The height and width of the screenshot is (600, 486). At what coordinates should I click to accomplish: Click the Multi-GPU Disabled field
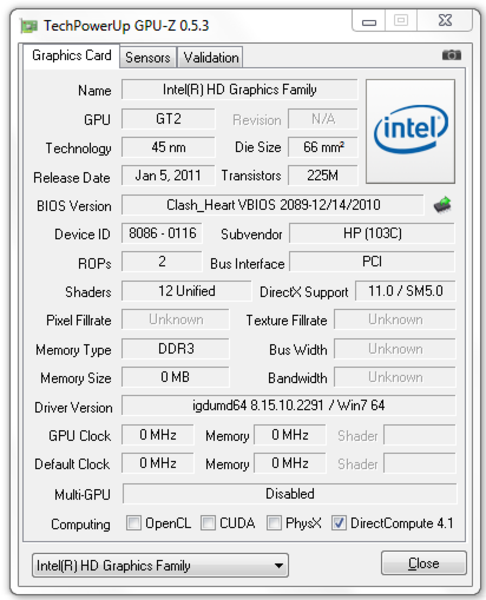click(290, 494)
